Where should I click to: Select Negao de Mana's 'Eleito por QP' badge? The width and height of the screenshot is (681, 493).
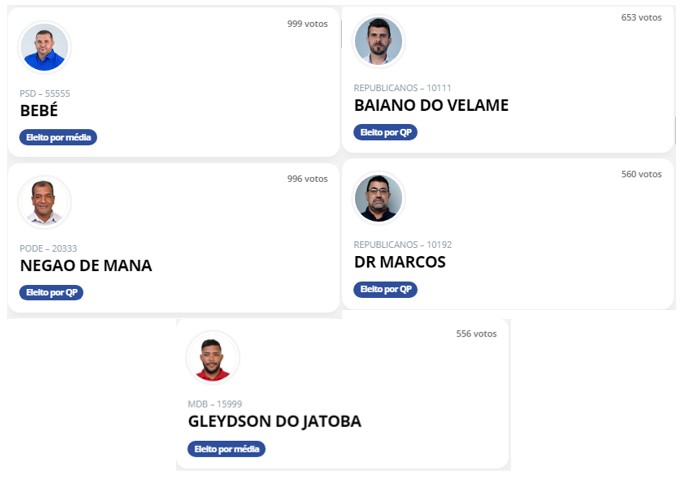(x=51, y=292)
